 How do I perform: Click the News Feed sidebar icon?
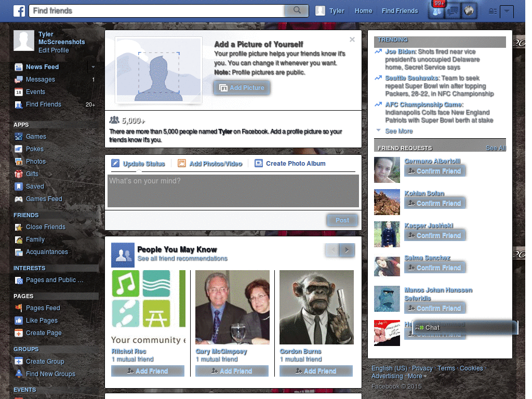coord(19,67)
